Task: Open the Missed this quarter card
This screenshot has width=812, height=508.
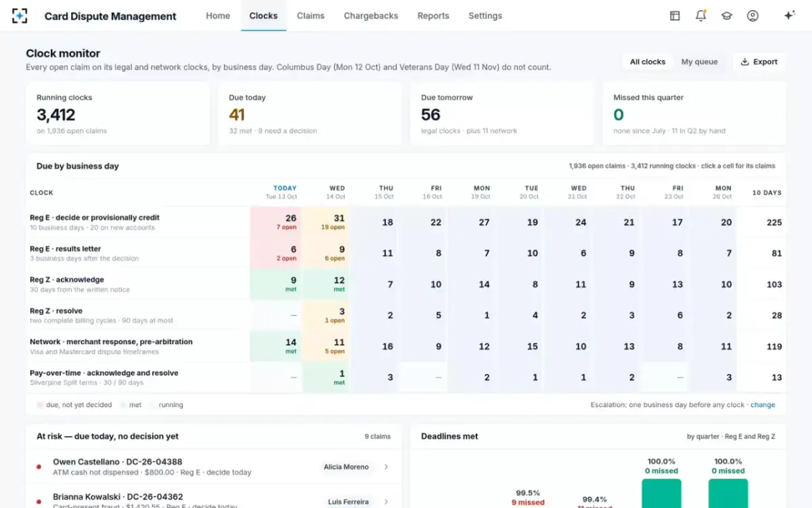Action: point(694,113)
